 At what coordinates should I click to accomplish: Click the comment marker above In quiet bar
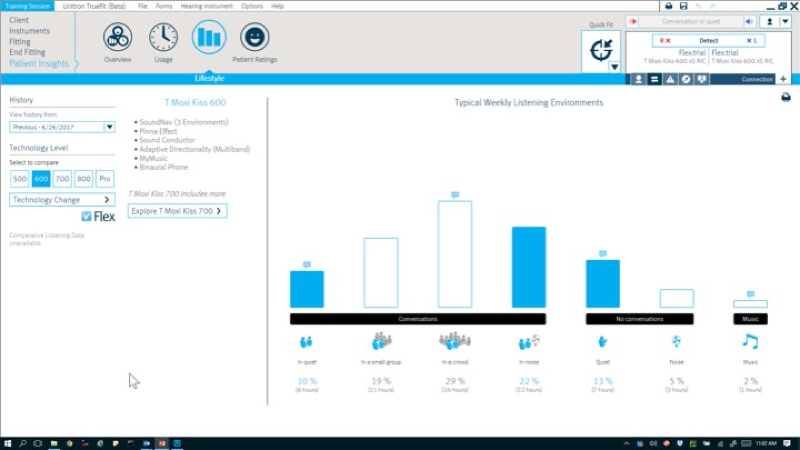point(307,264)
